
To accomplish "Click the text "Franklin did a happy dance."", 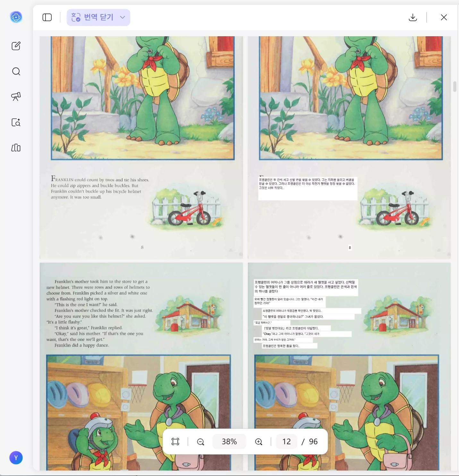I will click(81, 345).
